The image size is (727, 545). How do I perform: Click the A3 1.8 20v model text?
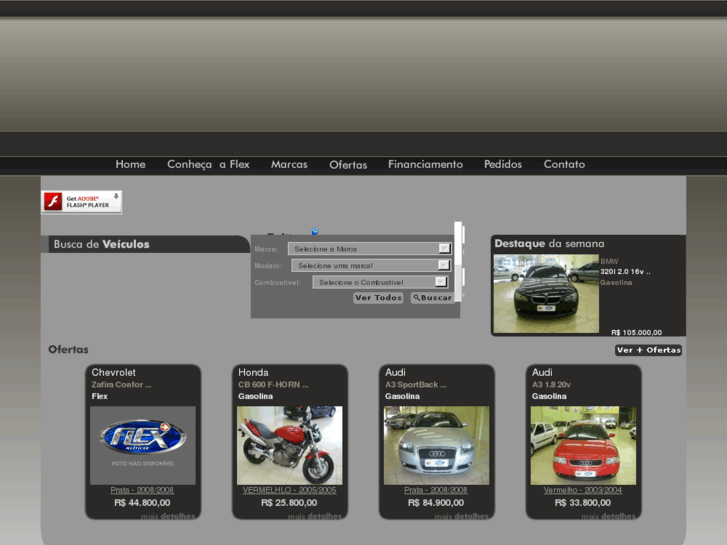[x=551, y=385]
